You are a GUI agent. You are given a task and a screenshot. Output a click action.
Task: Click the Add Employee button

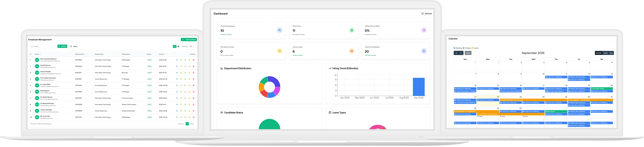tap(189, 40)
